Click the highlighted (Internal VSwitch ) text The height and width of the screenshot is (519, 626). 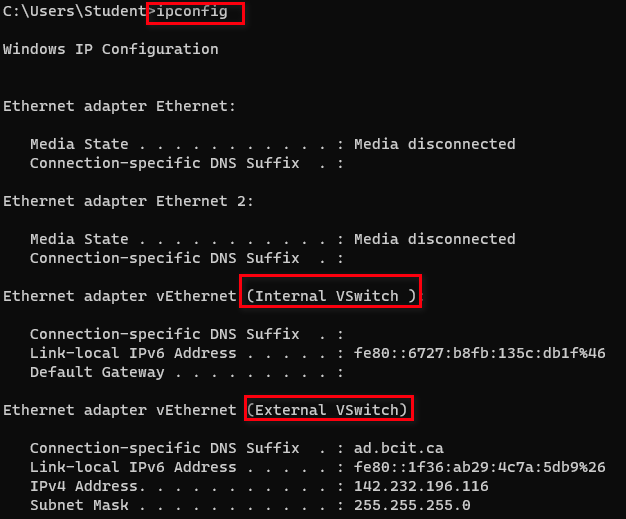(x=330, y=296)
